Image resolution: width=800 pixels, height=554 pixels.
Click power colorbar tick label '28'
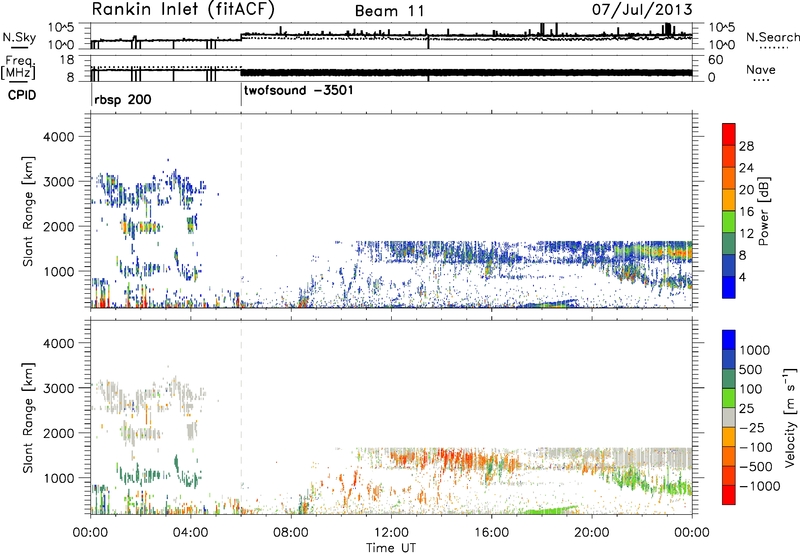pos(746,146)
